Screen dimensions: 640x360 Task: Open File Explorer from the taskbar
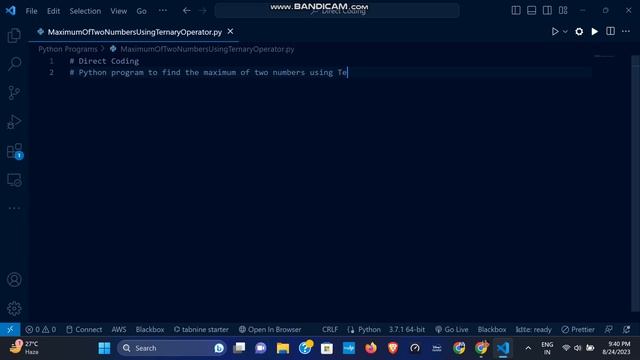(282, 348)
